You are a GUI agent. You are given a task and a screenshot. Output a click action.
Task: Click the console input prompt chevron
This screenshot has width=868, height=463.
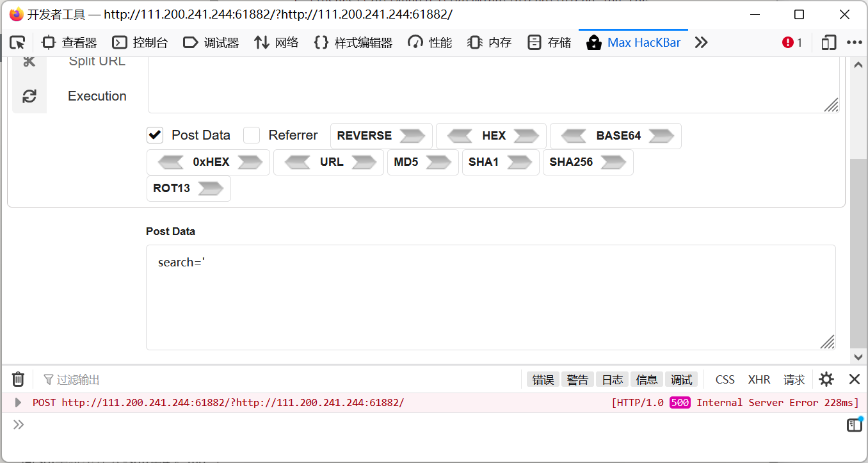(18, 424)
